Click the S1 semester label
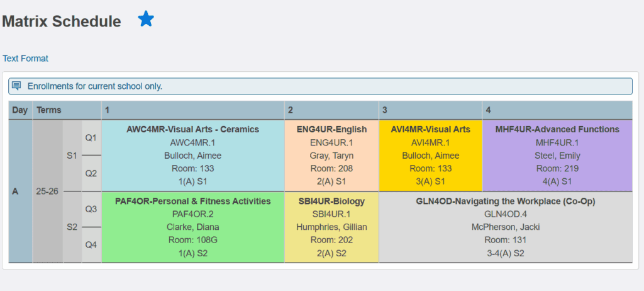The image size is (644, 291). (x=72, y=156)
